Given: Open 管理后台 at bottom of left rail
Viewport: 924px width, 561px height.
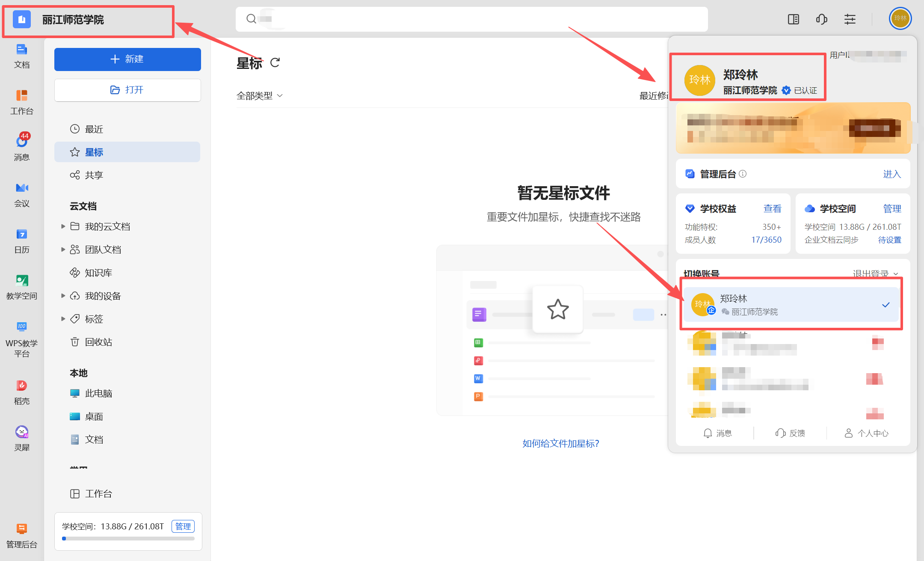Looking at the screenshot, I should coord(22,535).
